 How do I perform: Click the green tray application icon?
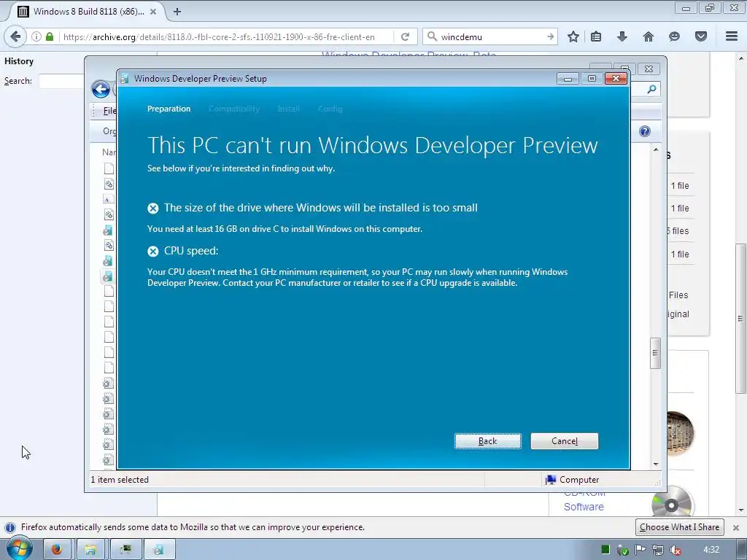(605, 550)
